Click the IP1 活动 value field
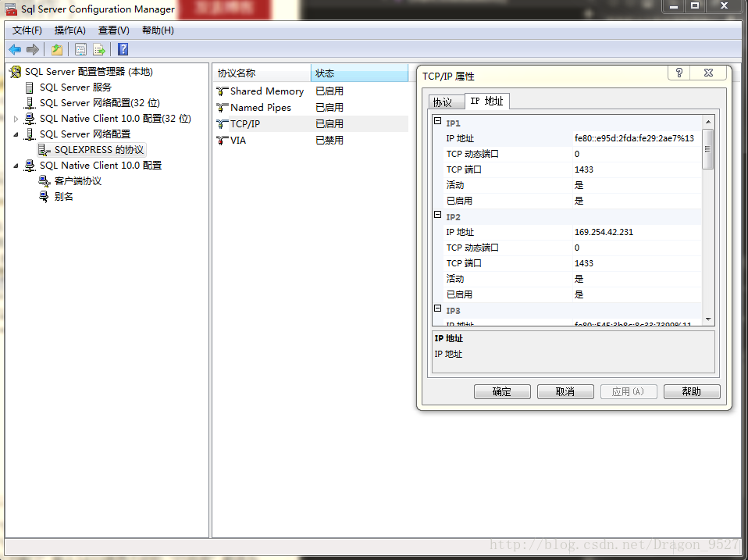The image size is (748, 560). pyautogui.click(x=637, y=185)
